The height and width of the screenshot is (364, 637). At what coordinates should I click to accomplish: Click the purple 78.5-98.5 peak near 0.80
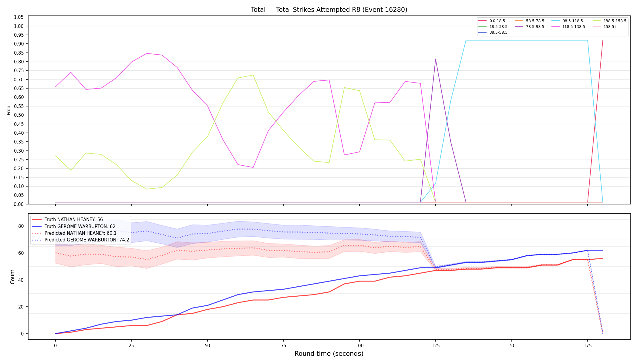tap(436, 59)
